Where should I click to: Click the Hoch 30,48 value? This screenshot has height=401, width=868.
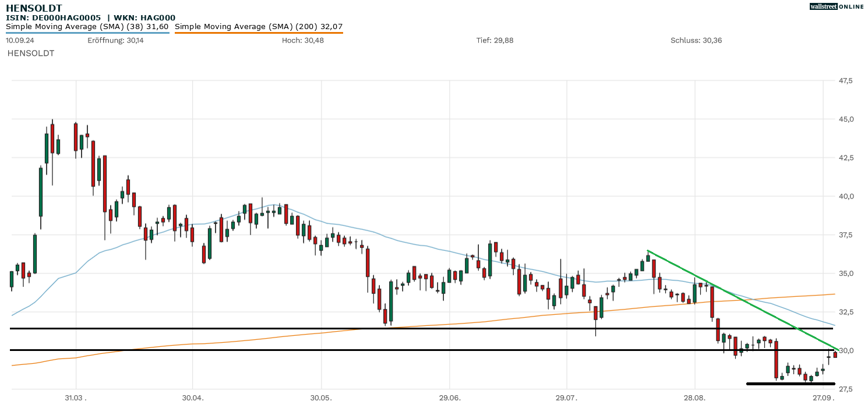click(303, 40)
